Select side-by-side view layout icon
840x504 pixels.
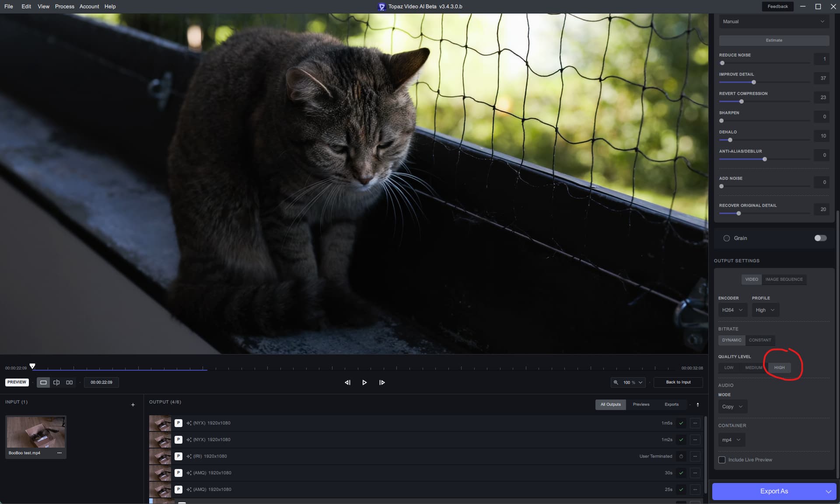pos(69,382)
